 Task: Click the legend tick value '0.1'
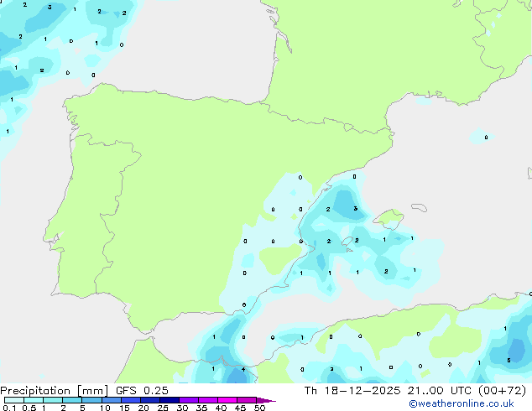pyautogui.click(x=9, y=408)
